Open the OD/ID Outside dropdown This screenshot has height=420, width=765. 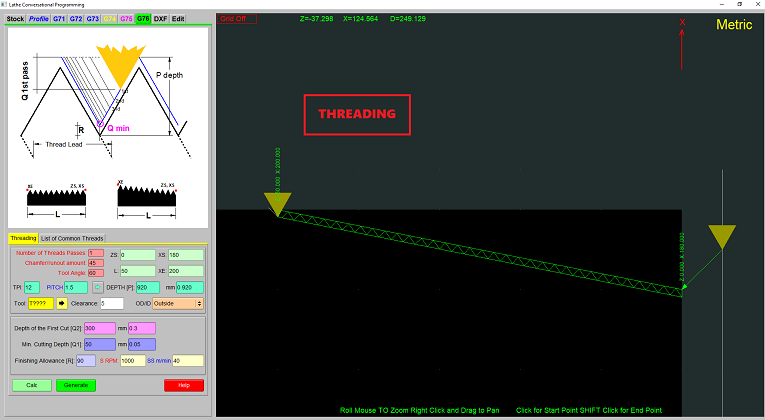(178, 303)
